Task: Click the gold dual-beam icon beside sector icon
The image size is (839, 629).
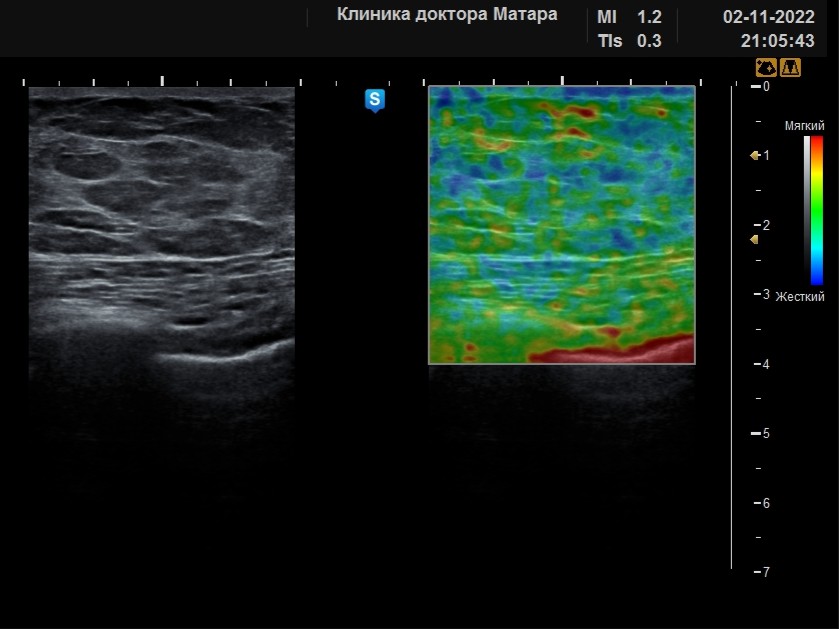Action: (790, 68)
